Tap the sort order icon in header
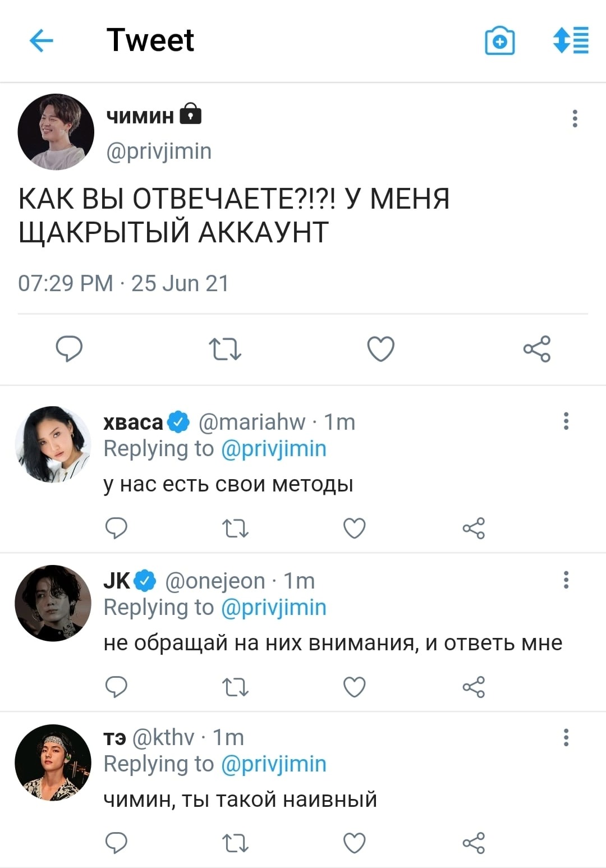606x868 pixels. point(571,41)
